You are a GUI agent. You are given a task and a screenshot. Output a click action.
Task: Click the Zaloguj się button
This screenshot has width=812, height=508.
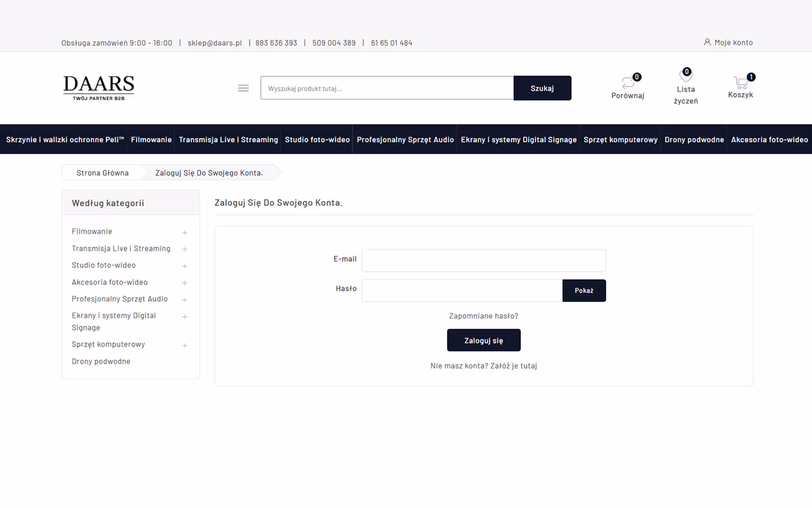click(x=484, y=340)
